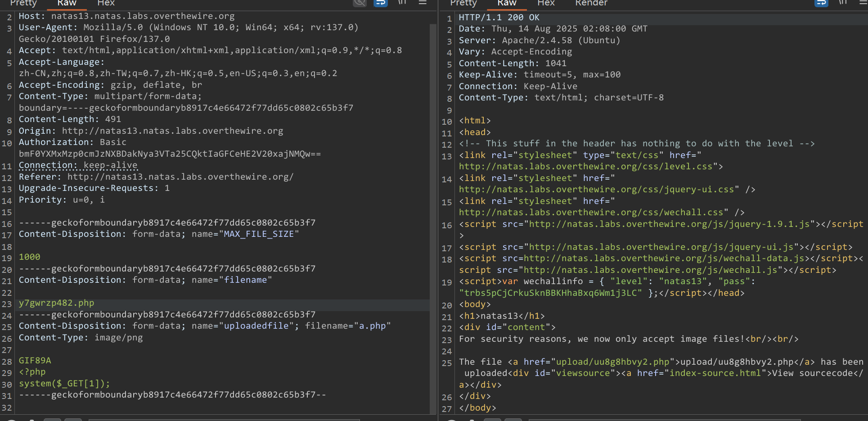
Task: Open the response pane hamburger options menu
Action: point(863,2)
